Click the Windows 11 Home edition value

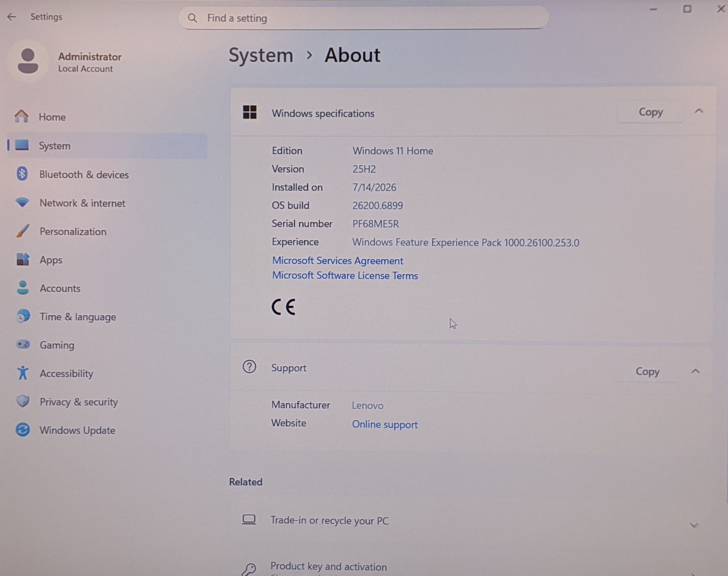(393, 151)
